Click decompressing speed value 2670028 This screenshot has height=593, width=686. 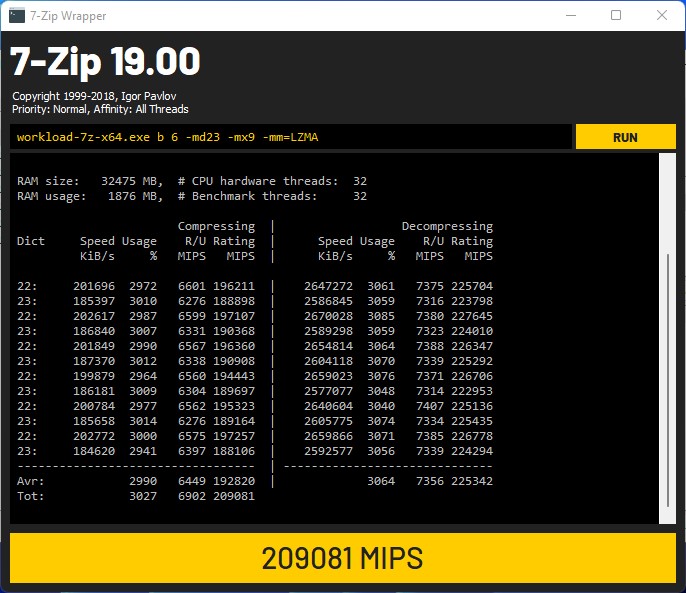click(x=328, y=316)
